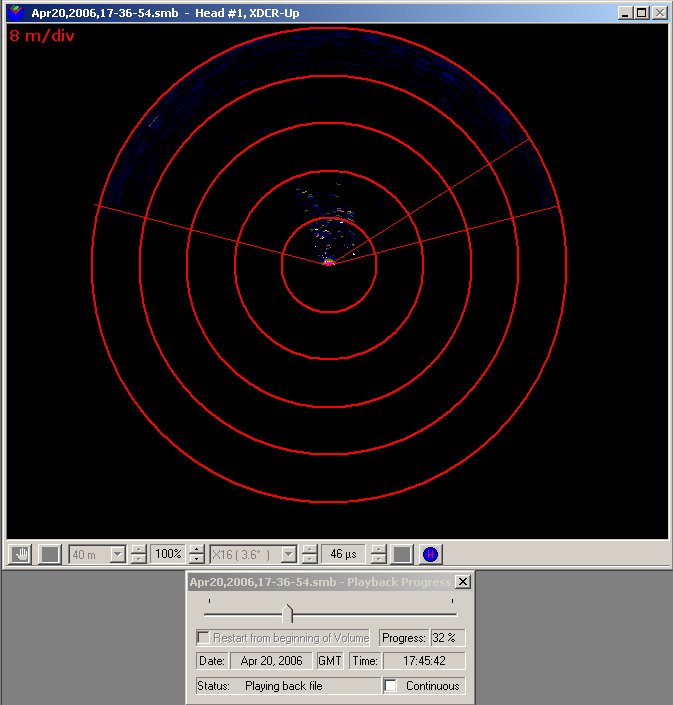This screenshot has width=673, height=705.
Task: Click the gray square button right of 46 µs
Action: [x=402, y=554]
